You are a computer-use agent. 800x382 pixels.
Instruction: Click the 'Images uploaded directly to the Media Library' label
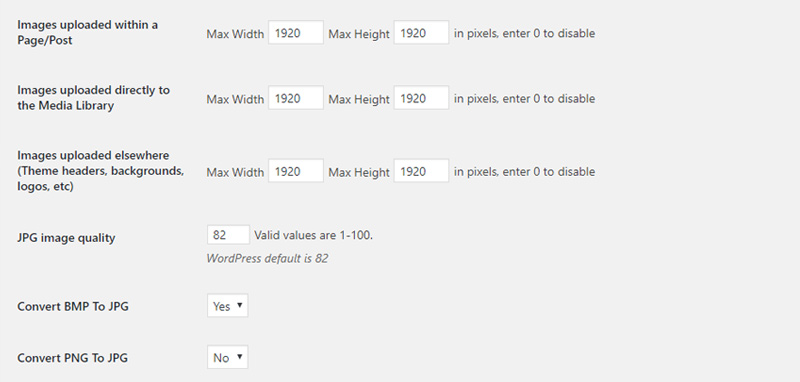[93, 97]
